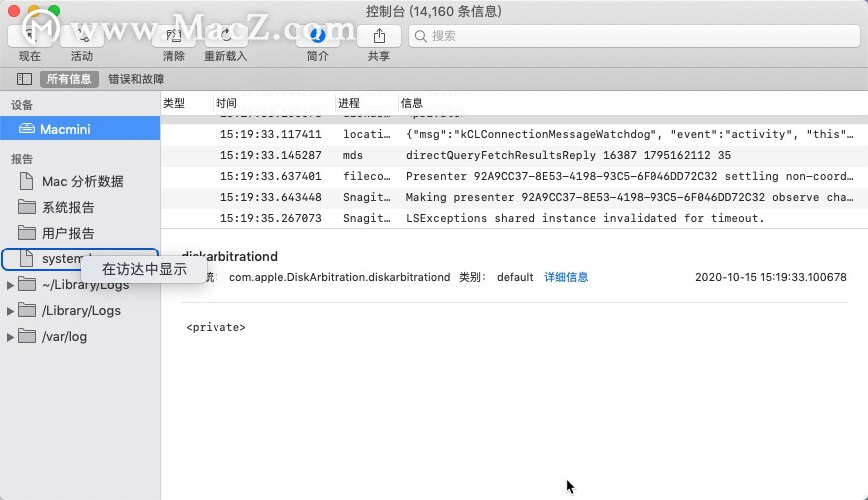The width and height of the screenshot is (868, 500).
Task: Switch to 所有信息 filter tab
Action: click(x=69, y=79)
